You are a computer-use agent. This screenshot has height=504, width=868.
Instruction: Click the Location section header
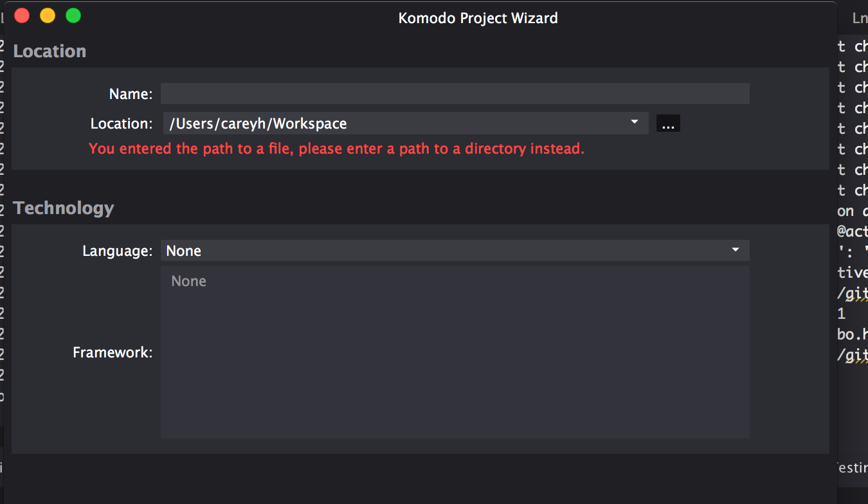tap(50, 51)
